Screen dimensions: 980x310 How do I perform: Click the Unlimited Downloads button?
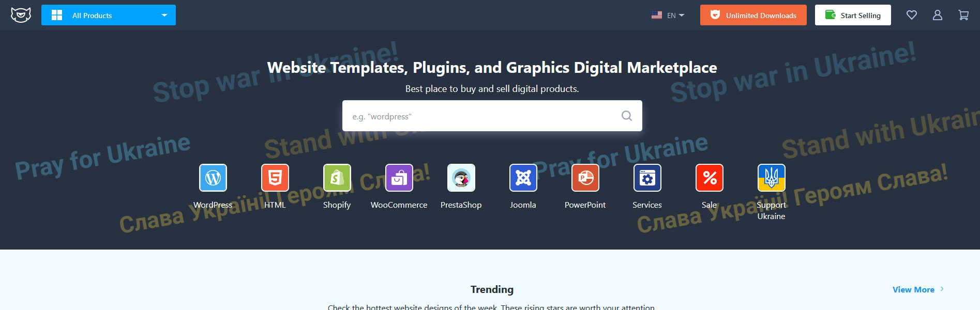point(753,15)
